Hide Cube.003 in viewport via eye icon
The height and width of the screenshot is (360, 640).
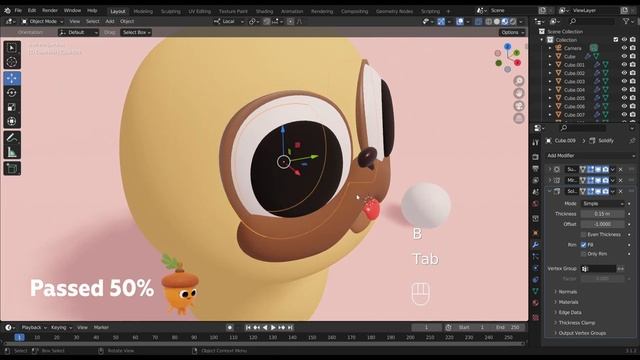(x=624, y=82)
